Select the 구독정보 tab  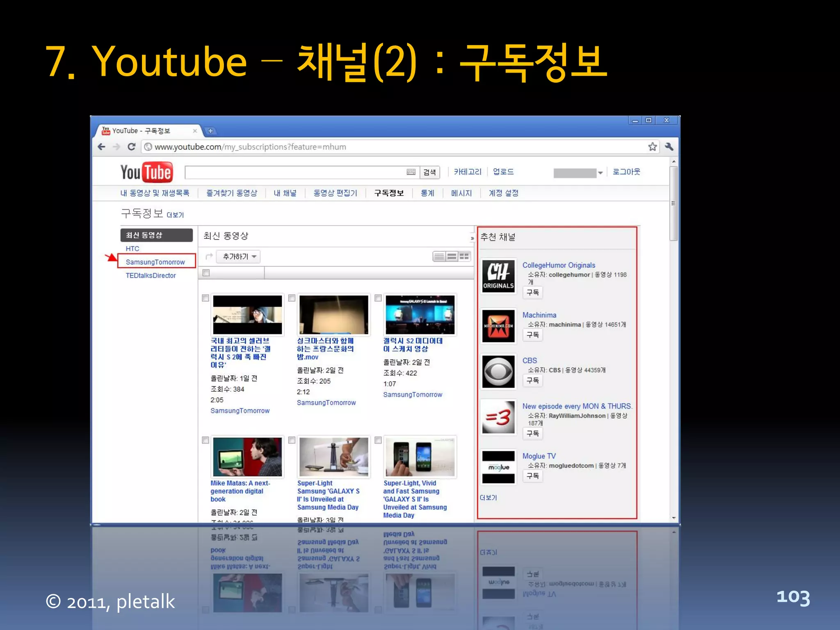tap(389, 193)
